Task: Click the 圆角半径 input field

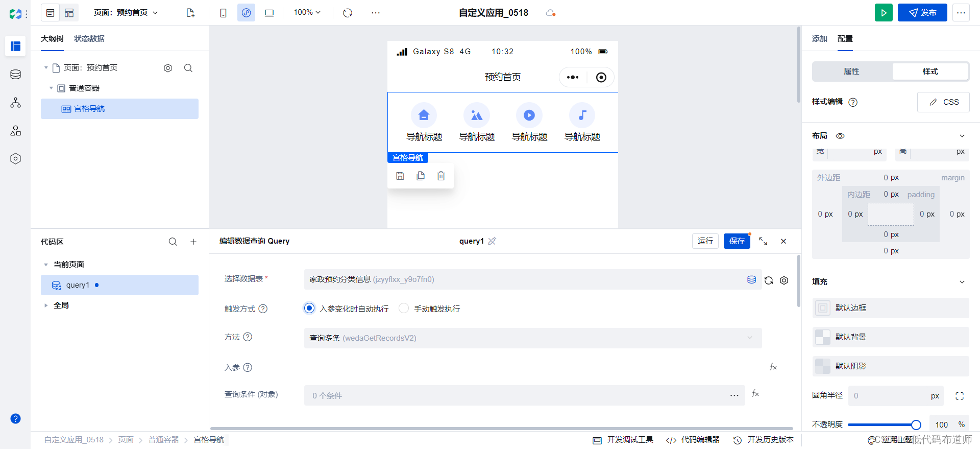Action: [x=896, y=396]
